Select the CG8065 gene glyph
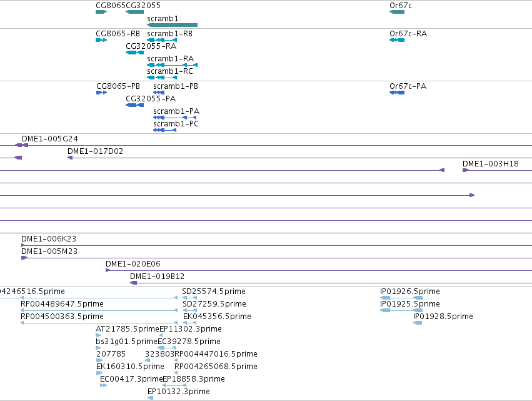Viewport: 532px width, 401px height. 101,12
